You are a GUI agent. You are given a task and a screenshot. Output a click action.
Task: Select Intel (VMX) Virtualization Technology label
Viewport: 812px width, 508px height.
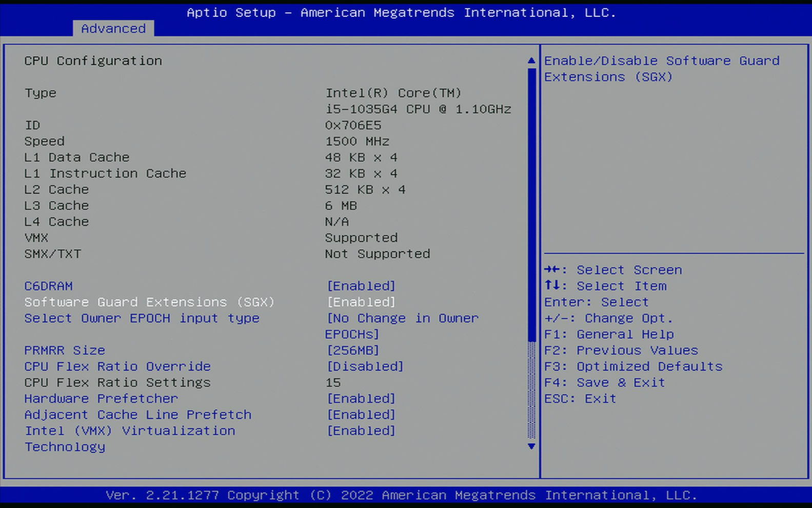[130, 431]
